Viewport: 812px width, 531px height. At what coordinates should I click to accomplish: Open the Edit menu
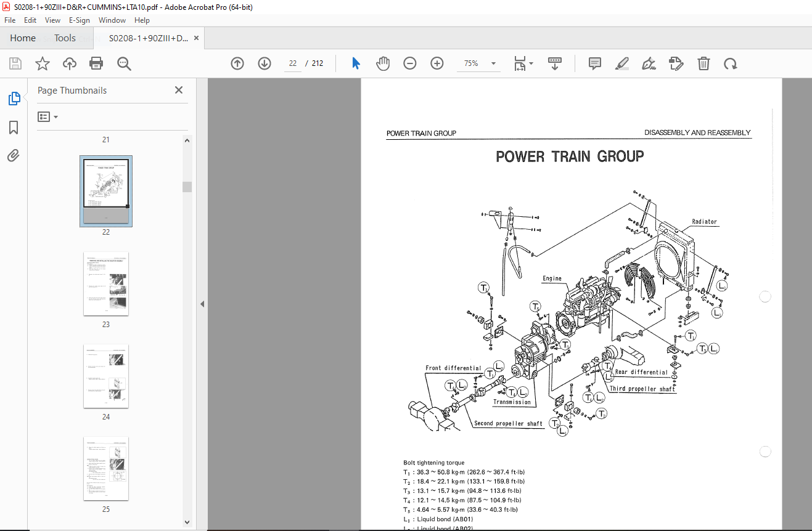(30, 20)
